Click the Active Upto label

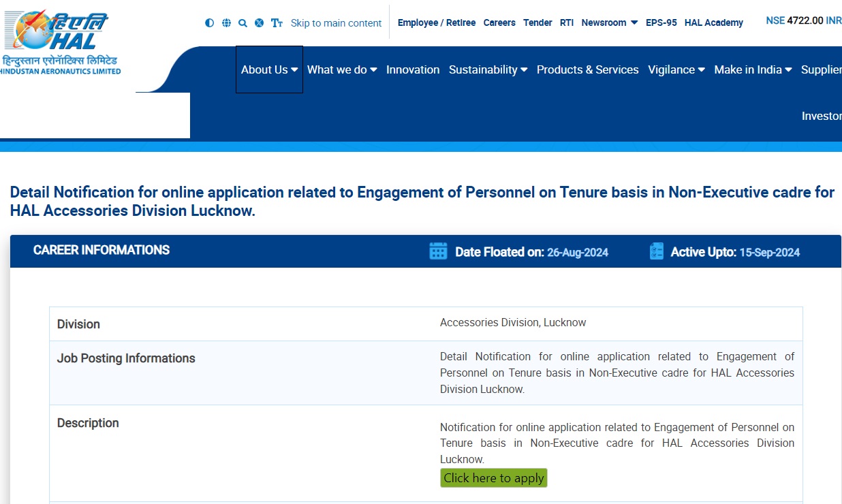click(704, 252)
